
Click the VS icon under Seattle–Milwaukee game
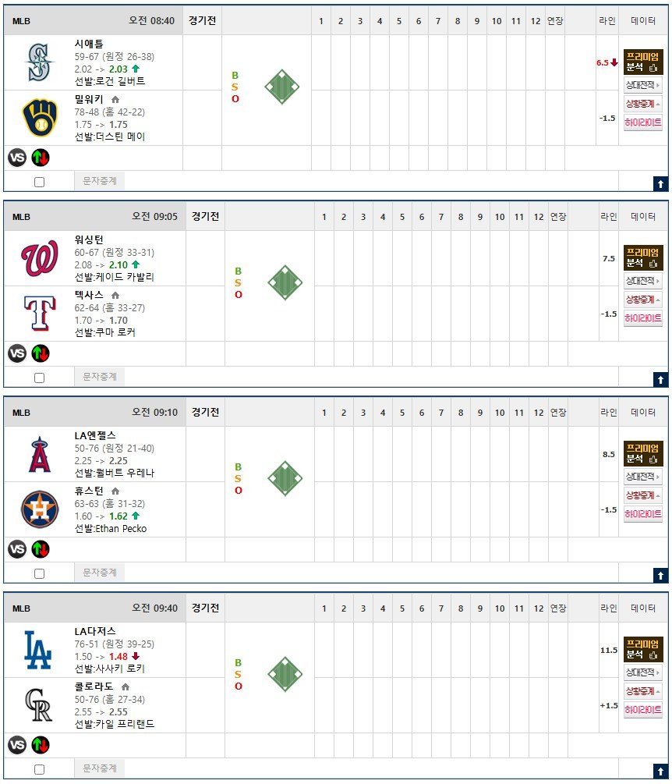point(17,158)
